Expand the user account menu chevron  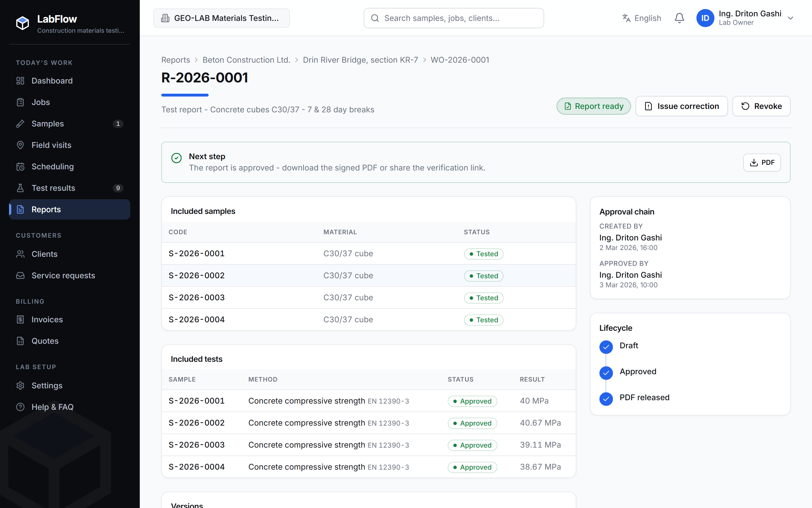(x=791, y=18)
